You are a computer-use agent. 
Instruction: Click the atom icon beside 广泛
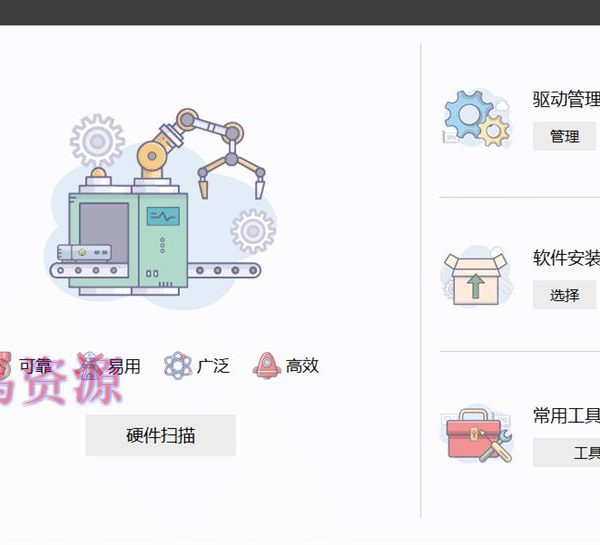(178, 366)
